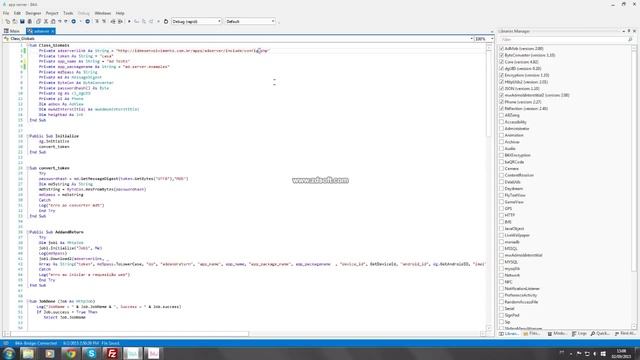Collapse Public Sub AddandReturn block

28,232
